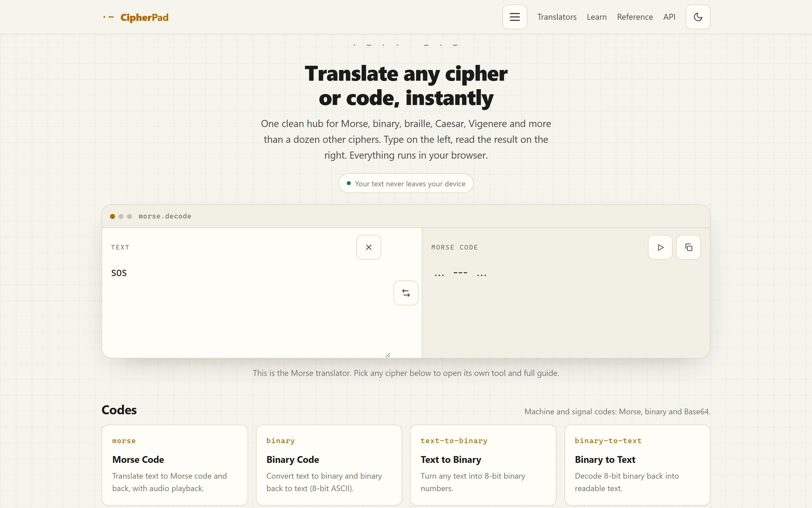Swap translation direction with the arrows button

406,293
